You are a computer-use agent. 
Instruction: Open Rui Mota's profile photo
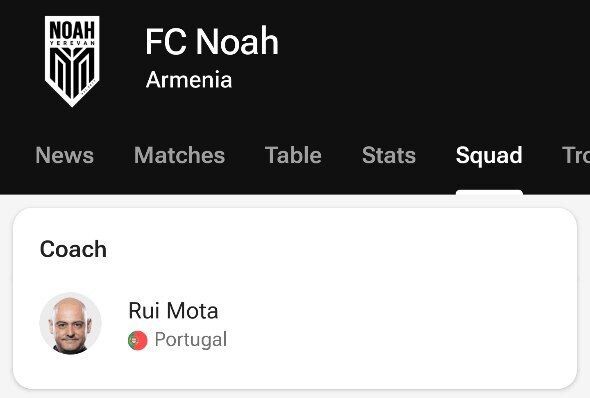(70, 324)
